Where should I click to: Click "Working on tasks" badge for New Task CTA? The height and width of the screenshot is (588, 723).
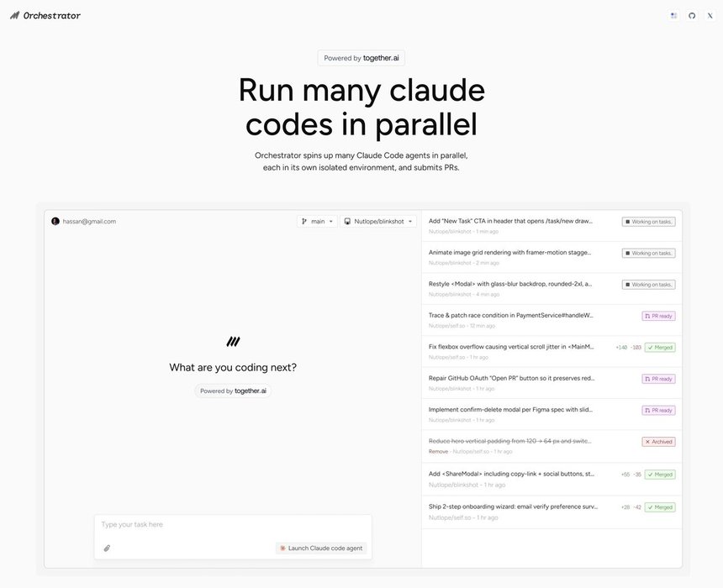coord(648,222)
